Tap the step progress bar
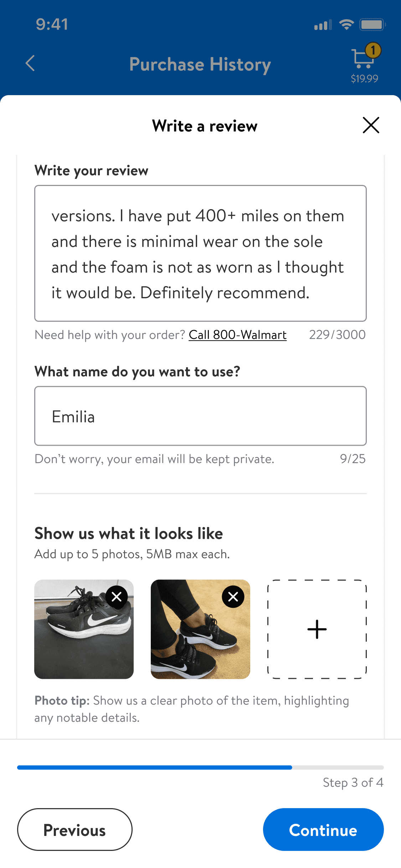 point(200,768)
